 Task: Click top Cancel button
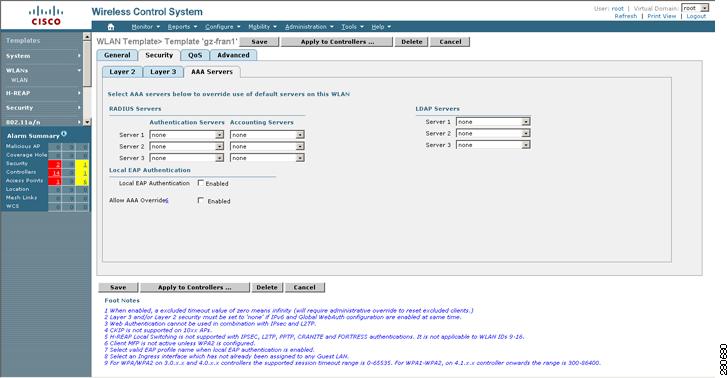450,42
